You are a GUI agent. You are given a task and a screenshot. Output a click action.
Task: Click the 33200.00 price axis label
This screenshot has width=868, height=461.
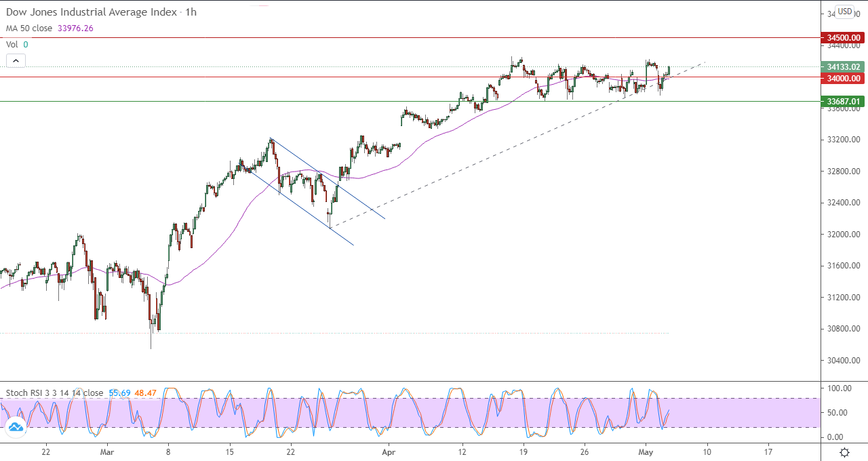[844, 140]
